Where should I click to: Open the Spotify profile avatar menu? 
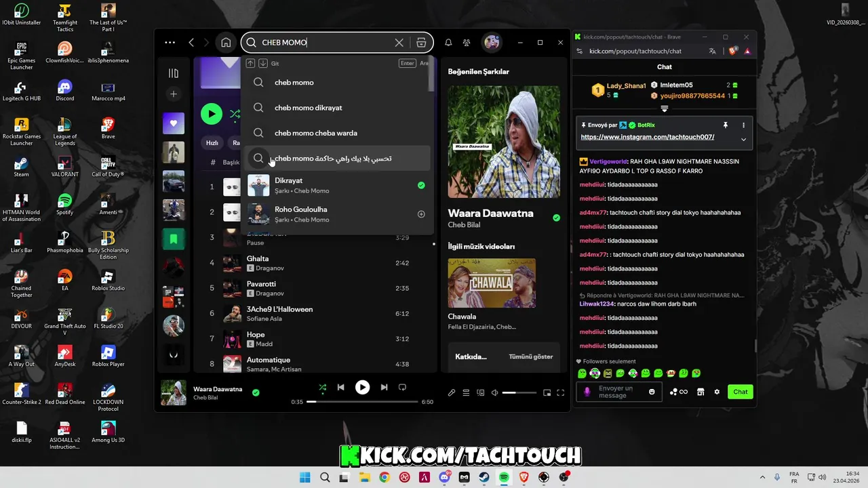[x=492, y=43]
